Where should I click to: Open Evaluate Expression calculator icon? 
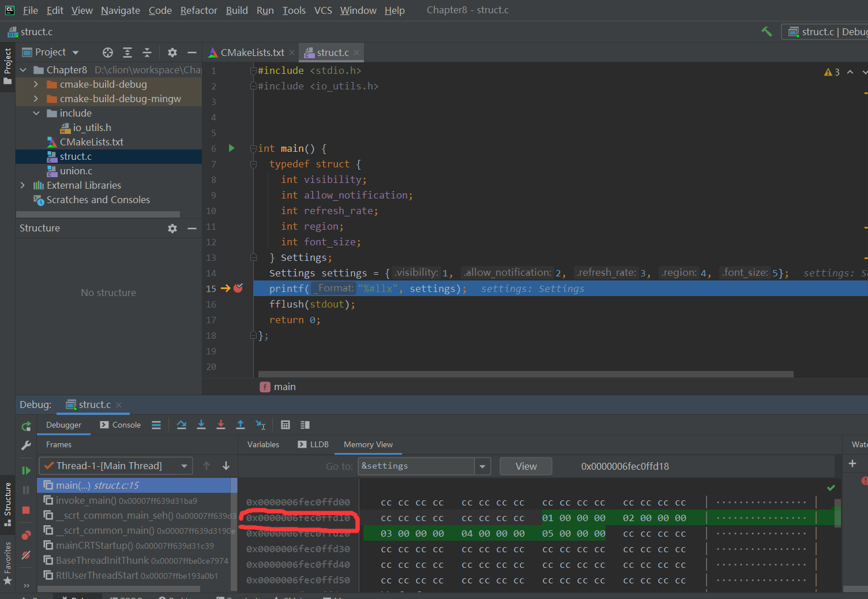coord(285,425)
